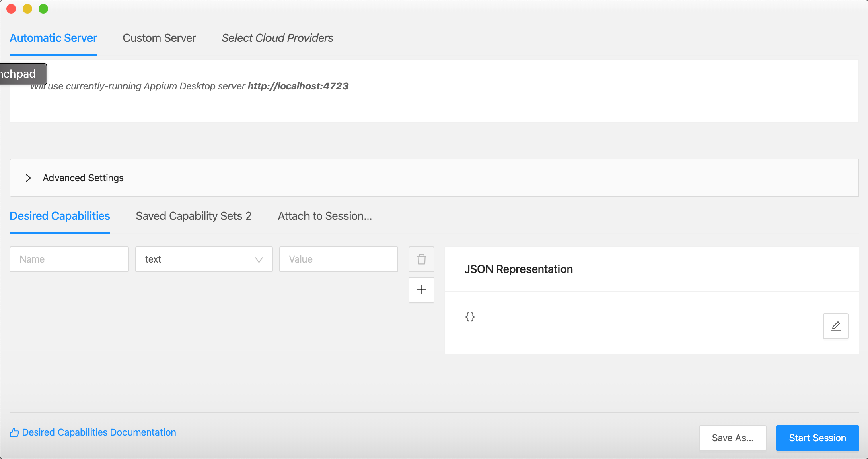Click the Save As button

(x=732, y=438)
